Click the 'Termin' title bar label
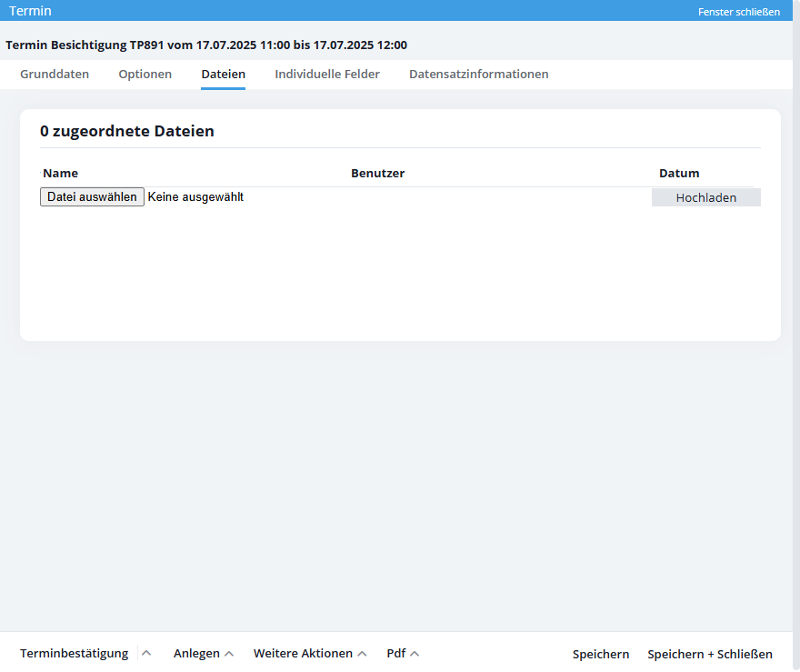Image resolution: width=800 pixels, height=672 pixels. pyautogui.click(x=30, y=11)
